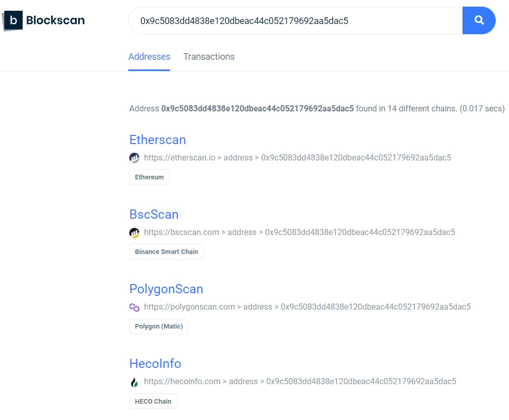The width and height of the screenshot is (509, 420).
Task: Open the BscScan result title
Action: (154, 215)
